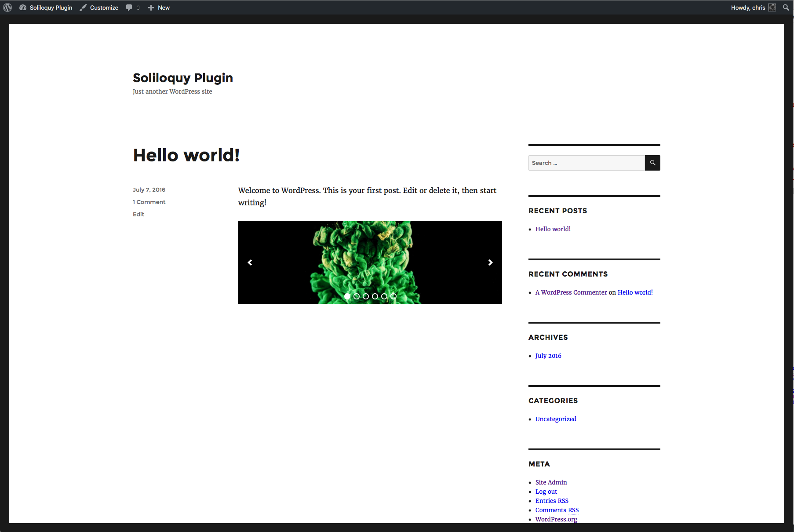794x532 pixels.
Task: Open the Site Admin meta link
Action: click(x=551, y=482)
